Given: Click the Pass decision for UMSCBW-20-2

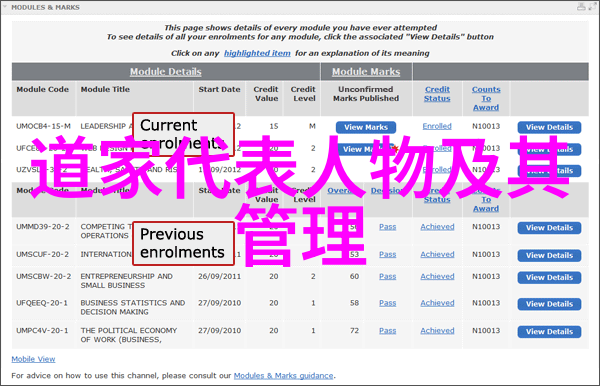Looking at the screenshot, I should click(388, 276).
